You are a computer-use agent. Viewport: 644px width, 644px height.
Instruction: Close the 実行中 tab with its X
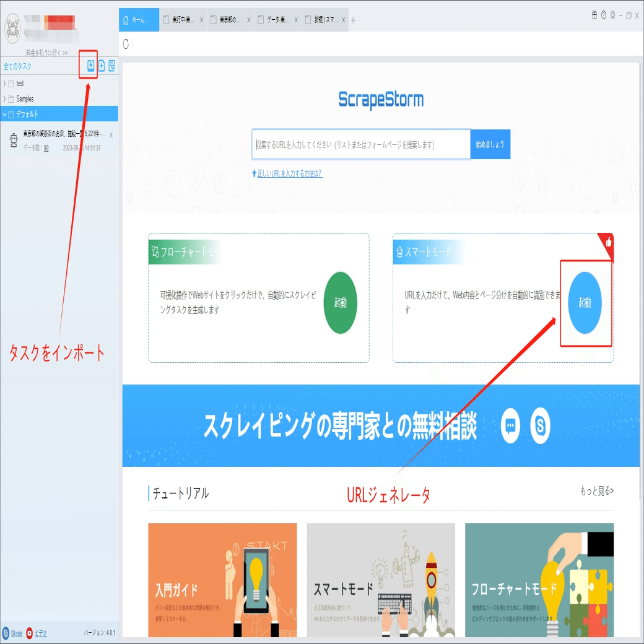coord(201,20)
